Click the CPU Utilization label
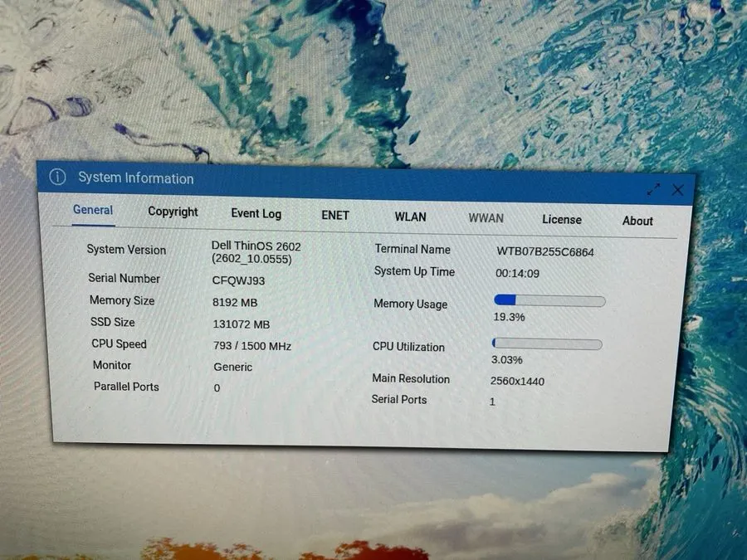 [x=408, y=347]
